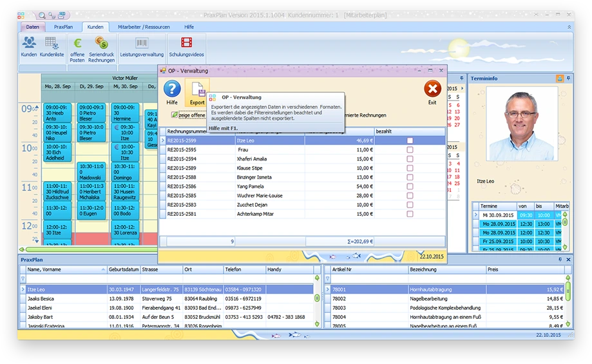Check bezahlt for invoice RE2015-2599
Image resolution: width=592 pixels, height=364 pixels.
410,140
